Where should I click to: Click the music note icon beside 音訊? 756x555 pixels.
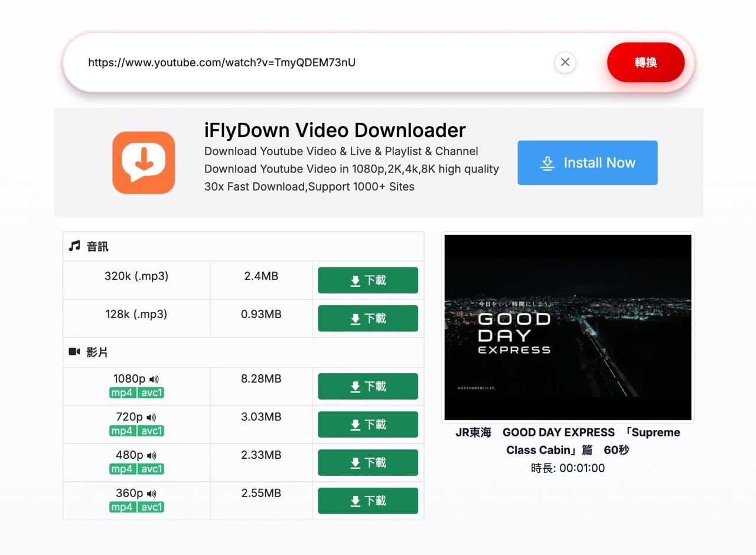(74, 246)
